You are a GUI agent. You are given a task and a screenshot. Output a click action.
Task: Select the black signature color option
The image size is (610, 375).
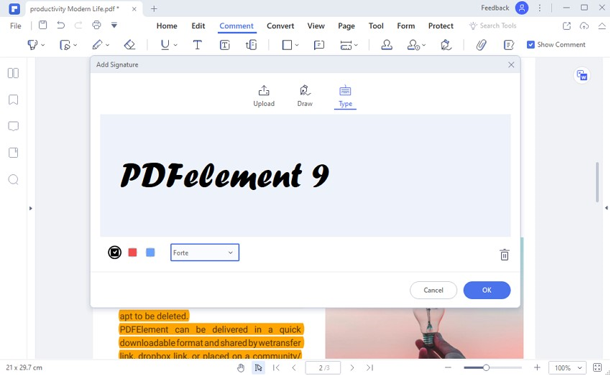tap(114, 252)
